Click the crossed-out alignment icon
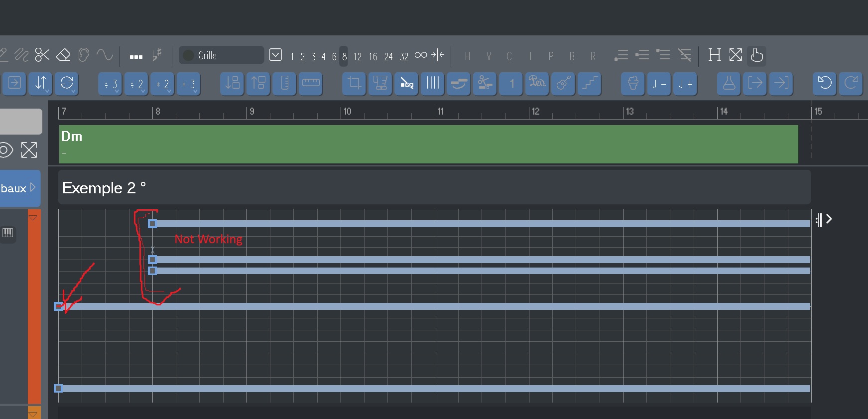 click(684, 55)
